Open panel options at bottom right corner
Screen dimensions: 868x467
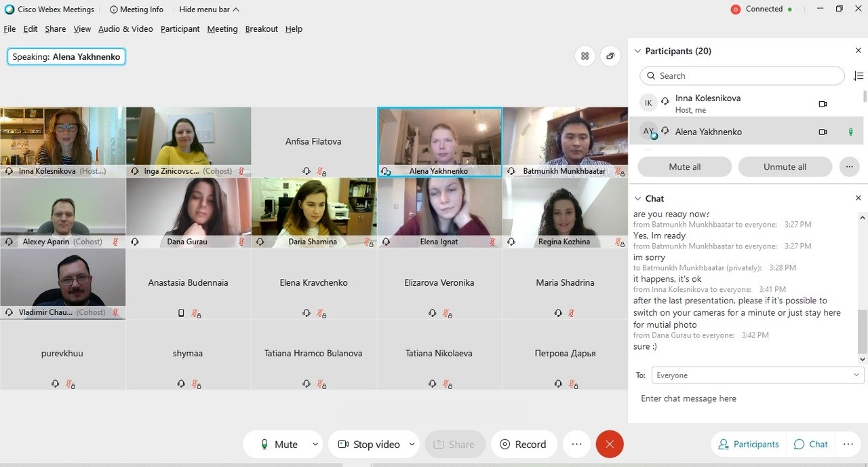tap(848, 444)
